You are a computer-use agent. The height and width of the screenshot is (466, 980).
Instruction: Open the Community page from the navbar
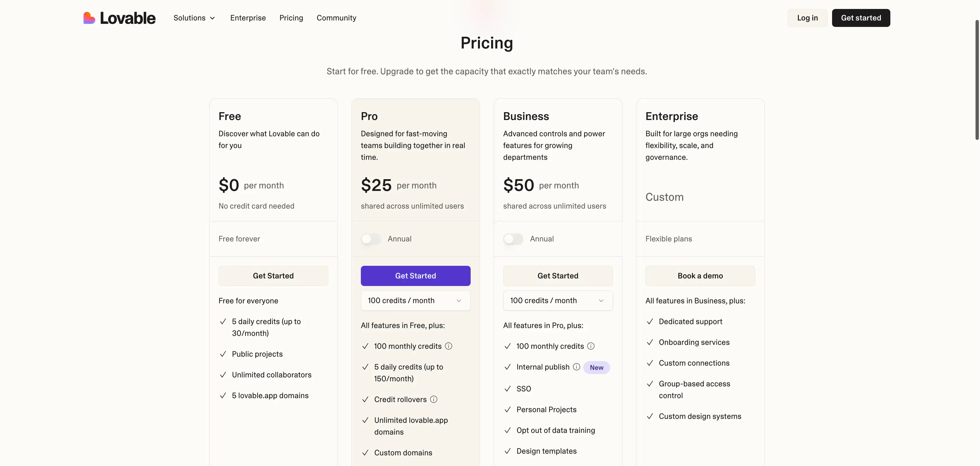(x=336, y=18)
